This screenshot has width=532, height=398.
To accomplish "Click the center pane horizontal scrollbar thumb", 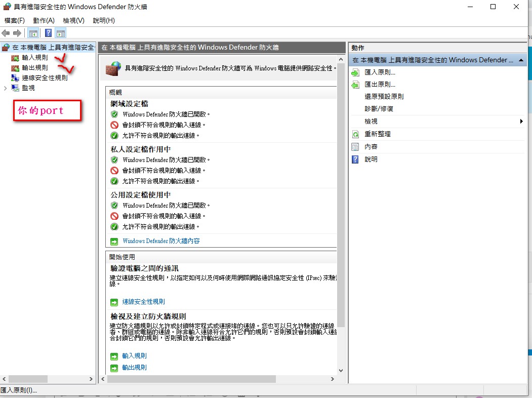I will (x=192, y=379).
